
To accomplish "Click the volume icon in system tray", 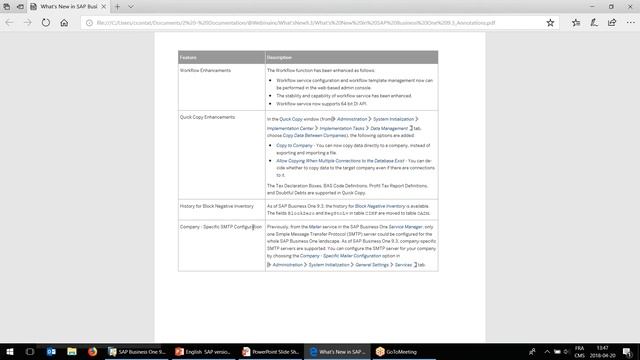I will point(566,351).
